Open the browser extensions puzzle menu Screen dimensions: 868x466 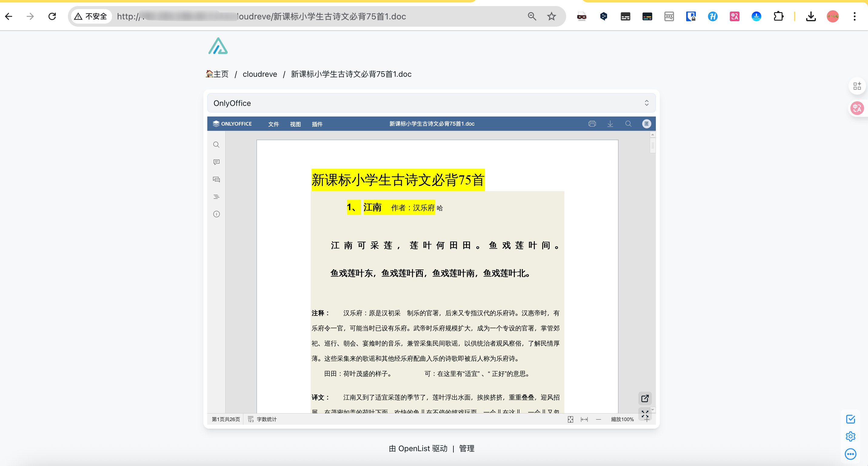(x=779, y=16)
